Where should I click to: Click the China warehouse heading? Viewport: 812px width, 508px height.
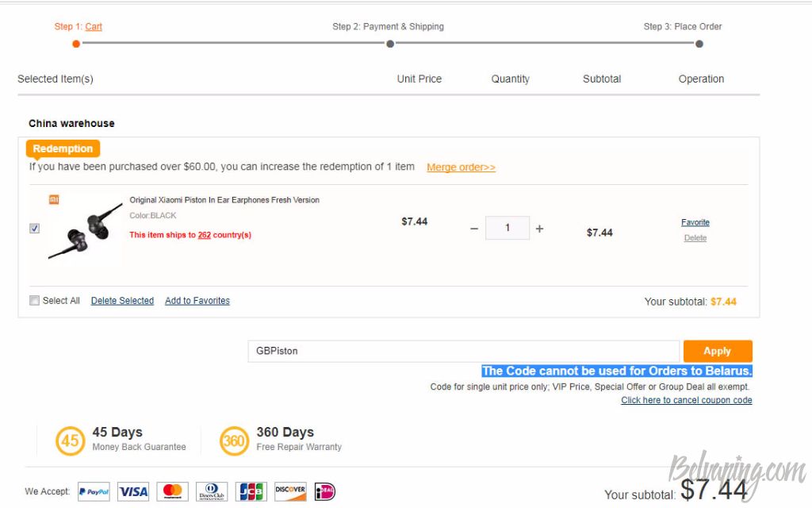click(71, 123)
